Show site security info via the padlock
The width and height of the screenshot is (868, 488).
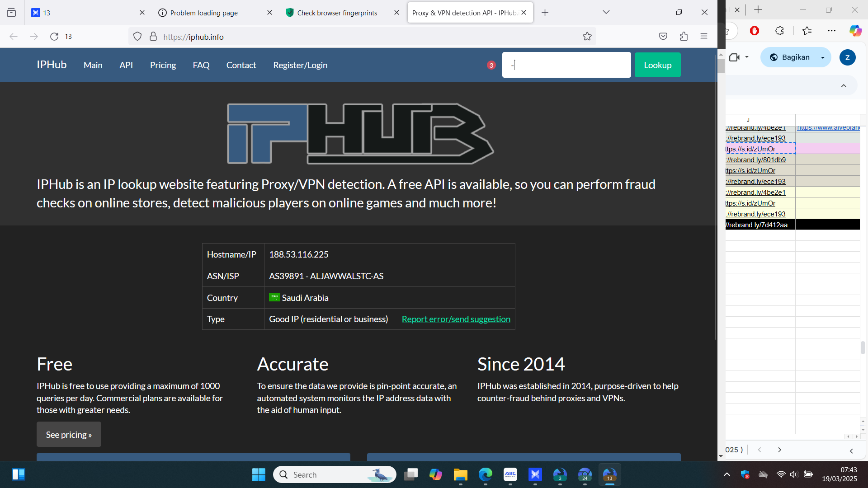coord(153,37)
